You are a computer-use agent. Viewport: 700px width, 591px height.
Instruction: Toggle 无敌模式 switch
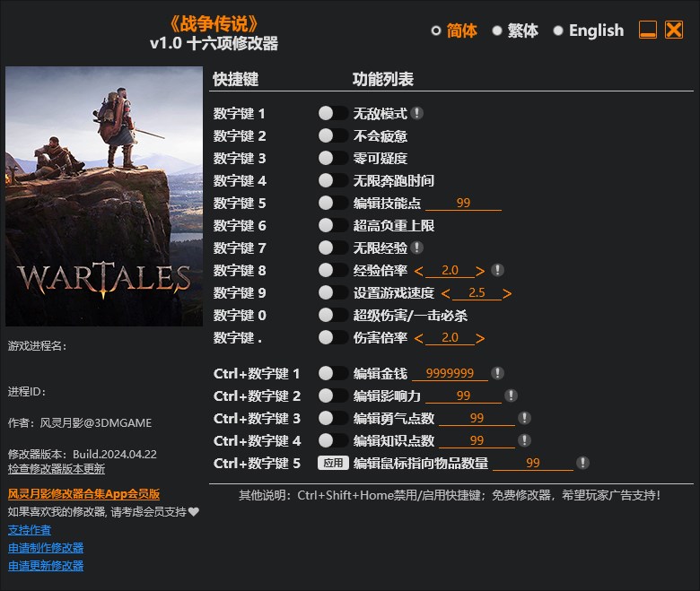click(x=333, y=113)
